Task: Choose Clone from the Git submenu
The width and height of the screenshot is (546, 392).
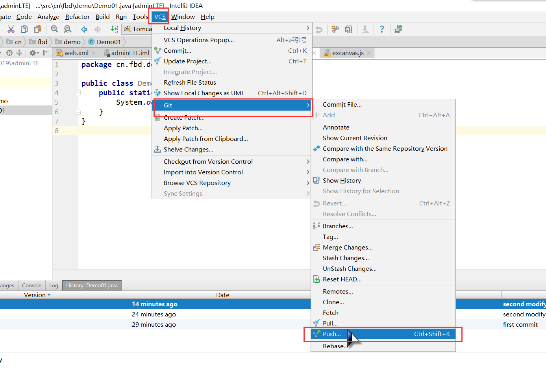Action: [333, 302]
